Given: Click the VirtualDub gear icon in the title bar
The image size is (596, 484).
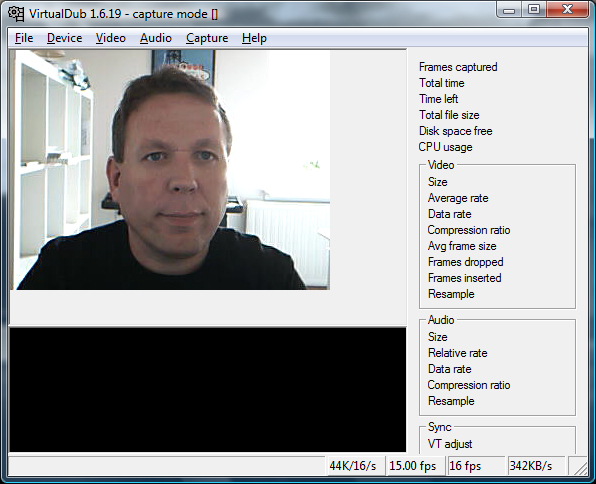Looking at the screenshot, I should [16, 14].
